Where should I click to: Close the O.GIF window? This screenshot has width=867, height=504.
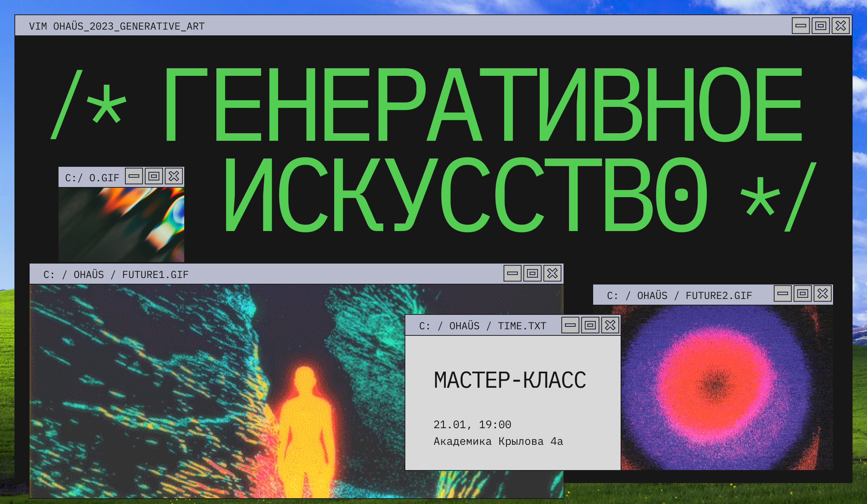pos(174,176)
